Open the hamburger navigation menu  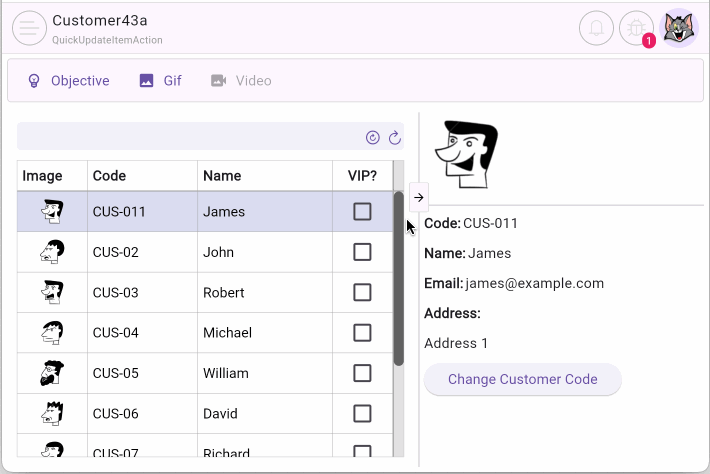(30, 28)
